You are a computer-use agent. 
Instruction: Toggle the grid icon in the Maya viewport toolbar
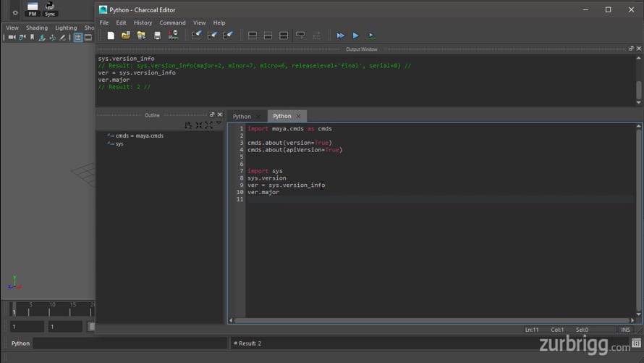[77, 38]
